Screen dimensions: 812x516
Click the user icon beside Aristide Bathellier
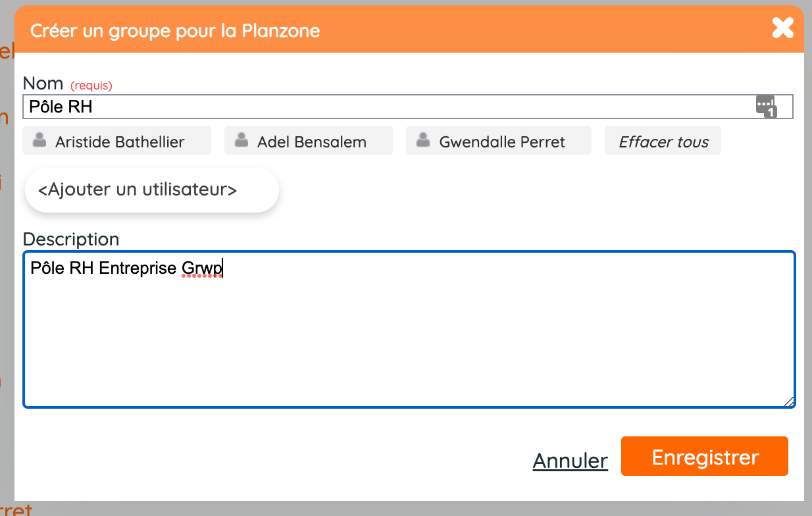coord(41,140)
